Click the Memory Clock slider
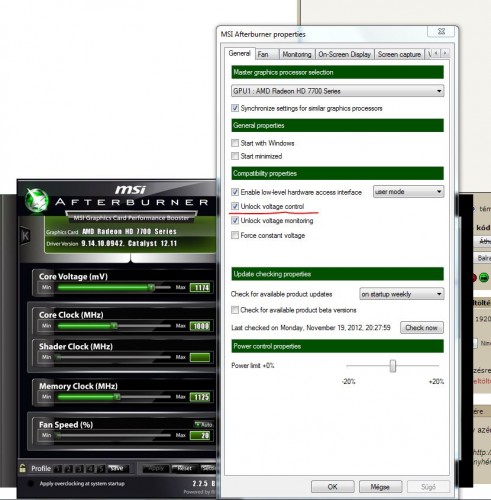 tap(114, 397)
